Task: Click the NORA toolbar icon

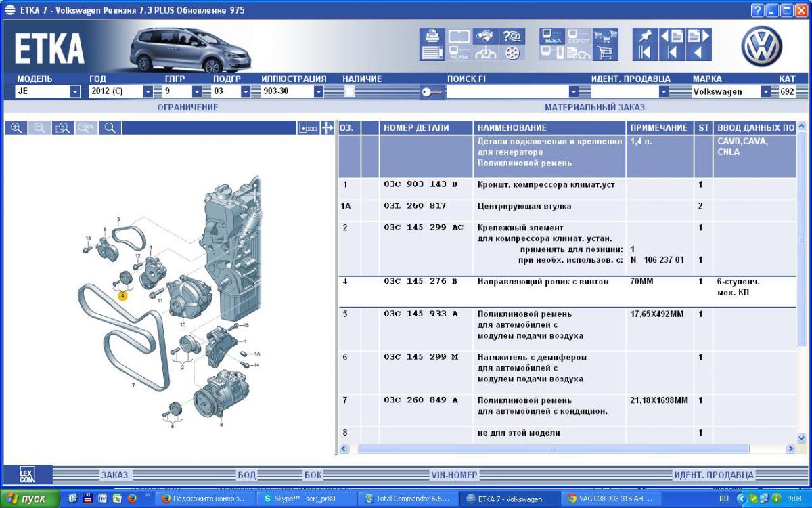Action: 459,53
